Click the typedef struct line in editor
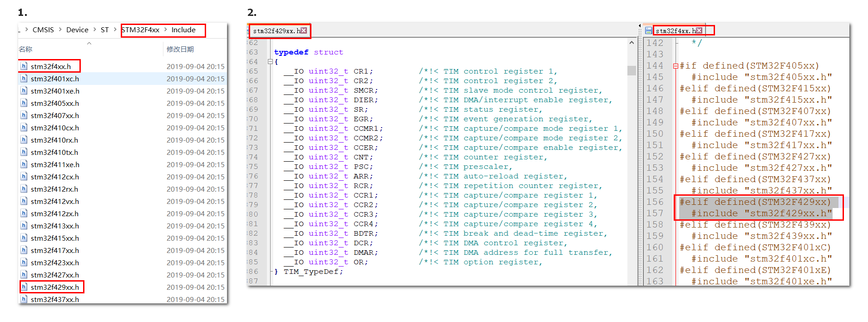 point(309,52)
